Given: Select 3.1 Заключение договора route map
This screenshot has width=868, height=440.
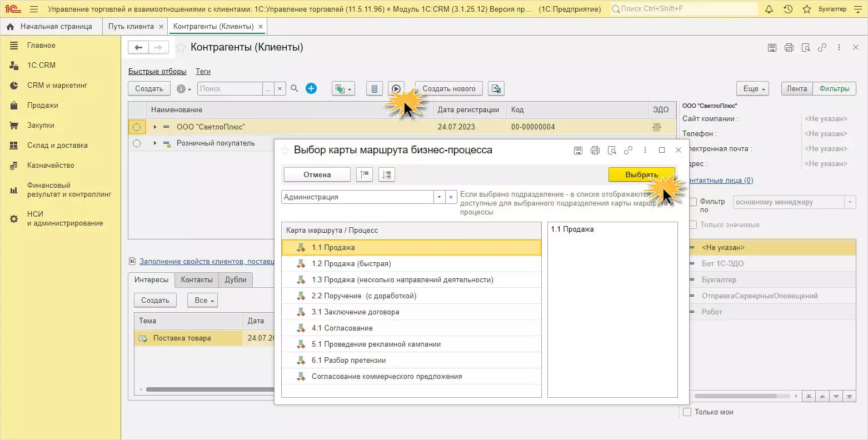Looking at the screenshot, I should point(411,312).
